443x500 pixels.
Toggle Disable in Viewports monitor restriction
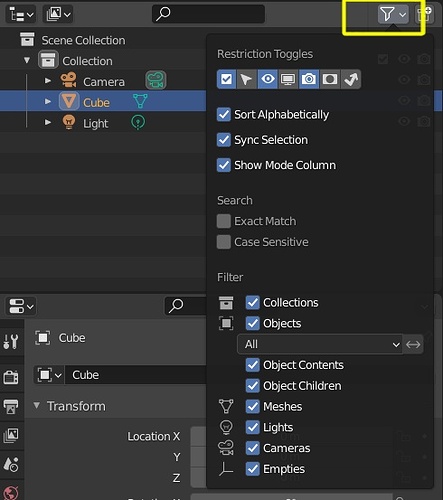[288, 79]
